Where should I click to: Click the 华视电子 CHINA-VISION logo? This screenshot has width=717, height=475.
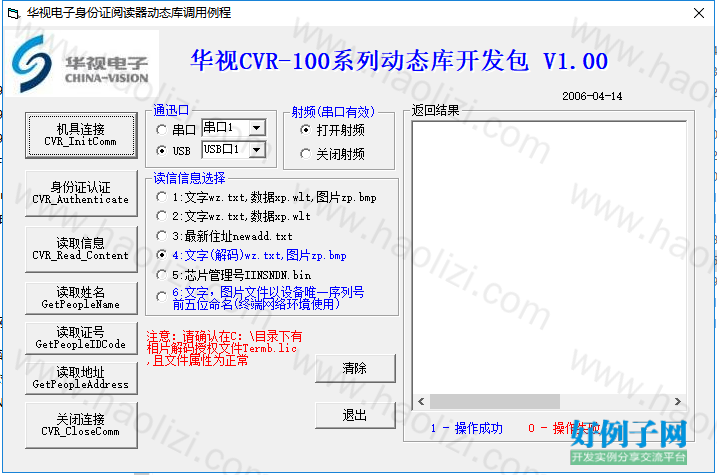pos(82,64)
